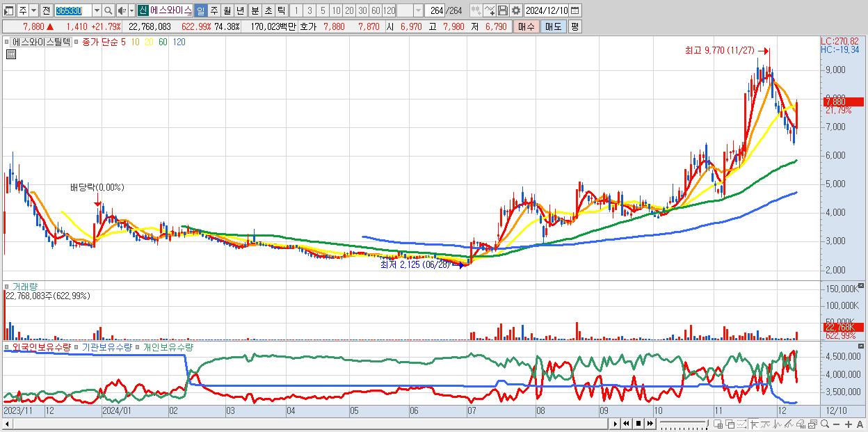The height and width of the screenshot is (432, 868).
Task: Click the 30 interval button
Action: pyautogui.click(x=363, y=10)
